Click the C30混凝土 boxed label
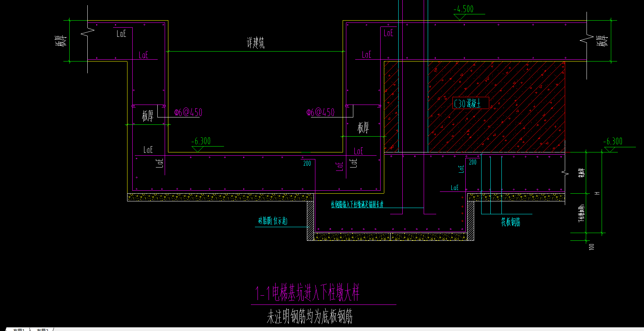The height and width of the screenshot is (331, 644). click(470, 103)
